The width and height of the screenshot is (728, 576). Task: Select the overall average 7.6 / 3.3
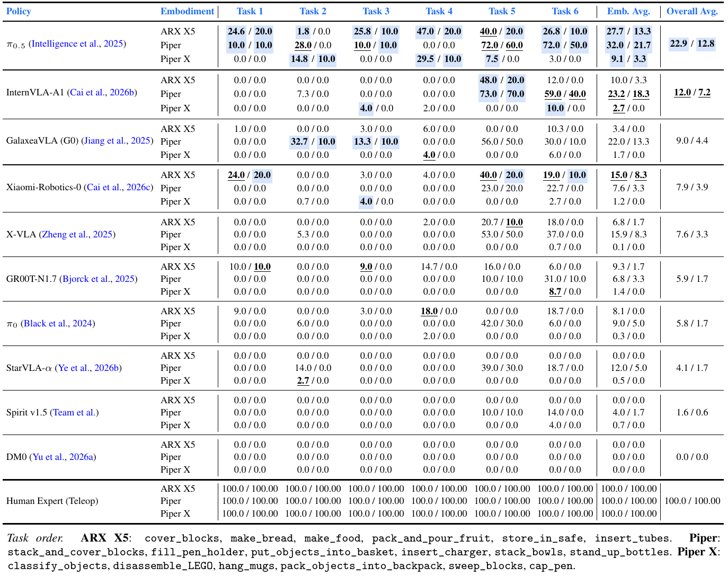(x=693, y=234)
